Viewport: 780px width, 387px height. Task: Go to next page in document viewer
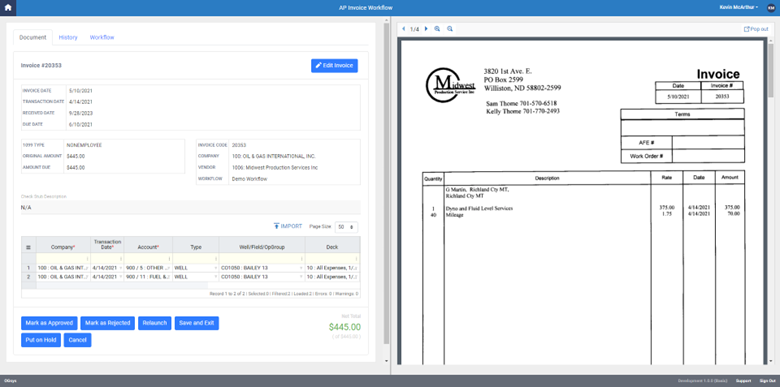coord(426,29)
